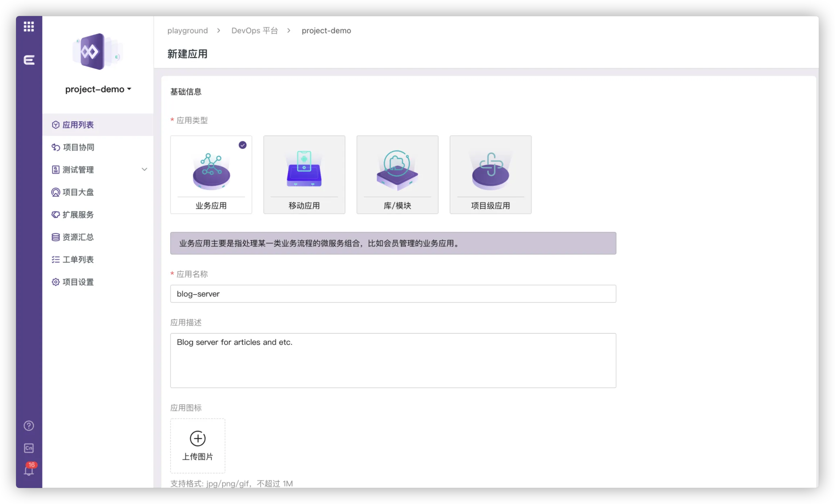Click the 应用描述 text area
835x504 pixels.
[x=393, y=361]
